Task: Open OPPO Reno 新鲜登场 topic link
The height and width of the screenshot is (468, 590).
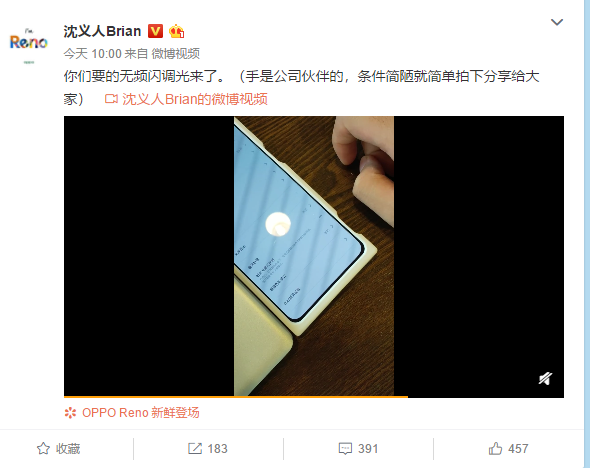Action: 141,413
